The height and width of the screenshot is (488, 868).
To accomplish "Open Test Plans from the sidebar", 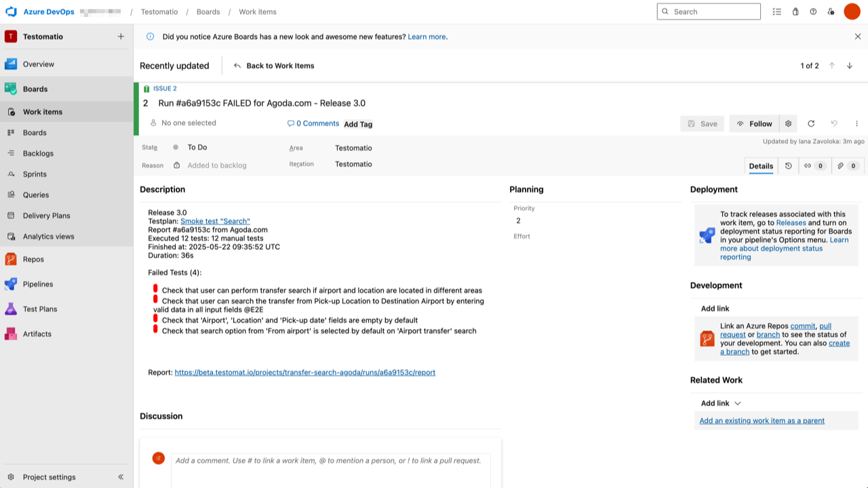I will (x=41, y=308).
